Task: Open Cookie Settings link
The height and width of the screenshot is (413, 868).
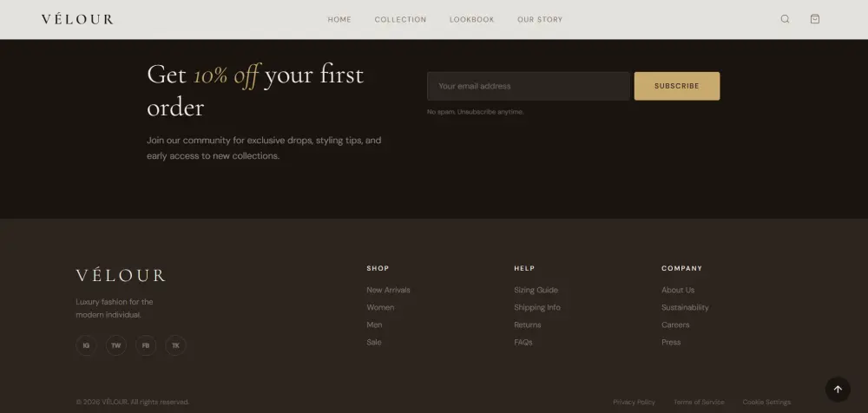Action: click(x=766, y=402)
